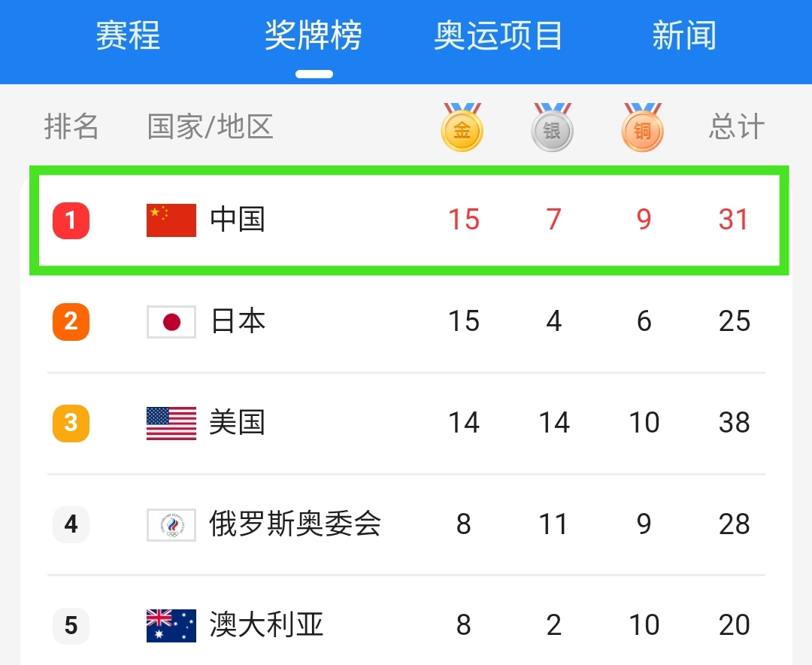812x665 pixels.
Task: Click the highlighted China medal row
Action: point(406,219)
